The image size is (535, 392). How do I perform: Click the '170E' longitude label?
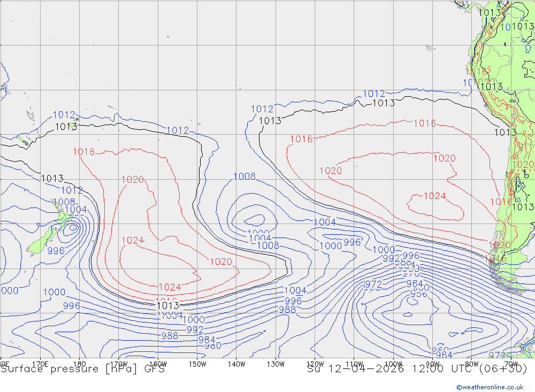[40, 364]
